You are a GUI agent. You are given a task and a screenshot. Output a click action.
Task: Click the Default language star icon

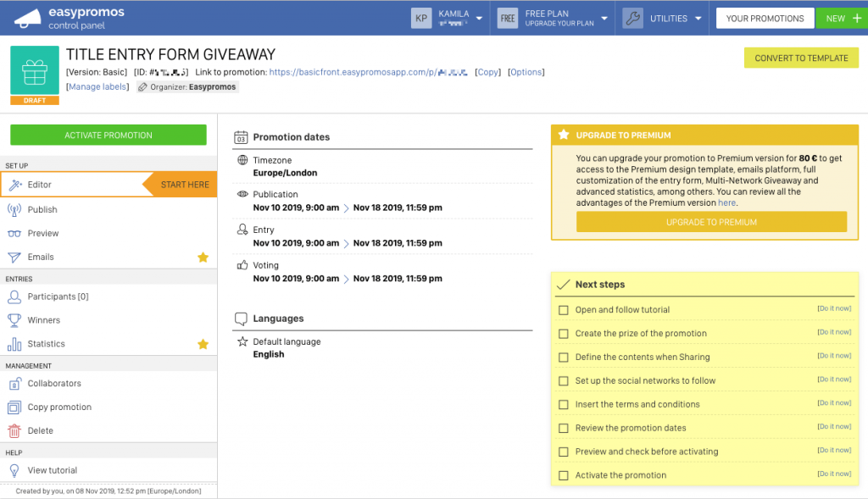tap(242, 341)
